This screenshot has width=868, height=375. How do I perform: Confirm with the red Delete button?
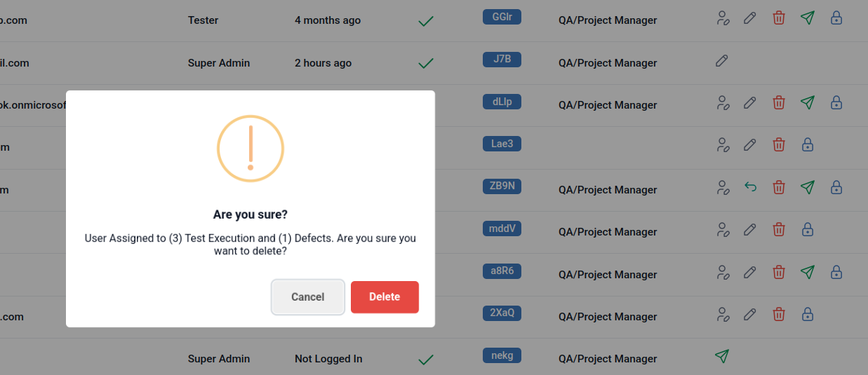[385, 297]
